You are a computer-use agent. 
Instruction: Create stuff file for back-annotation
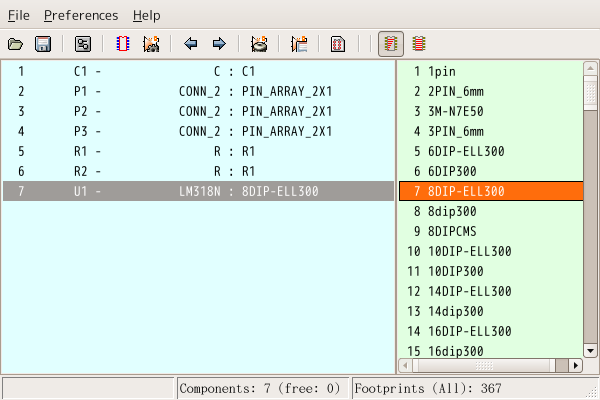point(299,44)
